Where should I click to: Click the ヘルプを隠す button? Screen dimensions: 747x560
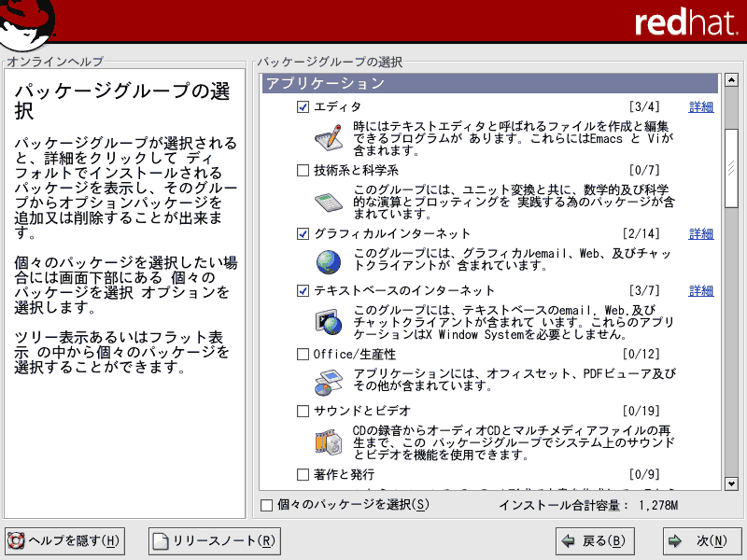tap(64, 541)
